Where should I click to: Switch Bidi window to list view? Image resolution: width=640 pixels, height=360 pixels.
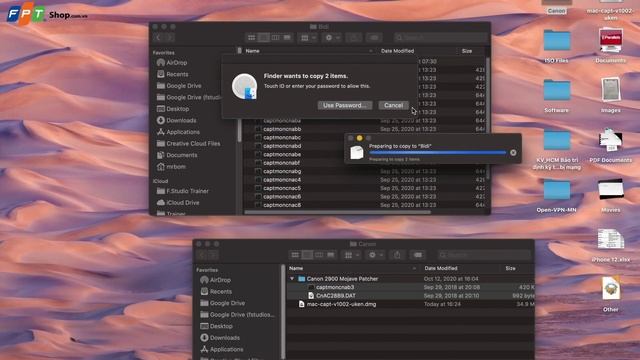pos(264,38)
